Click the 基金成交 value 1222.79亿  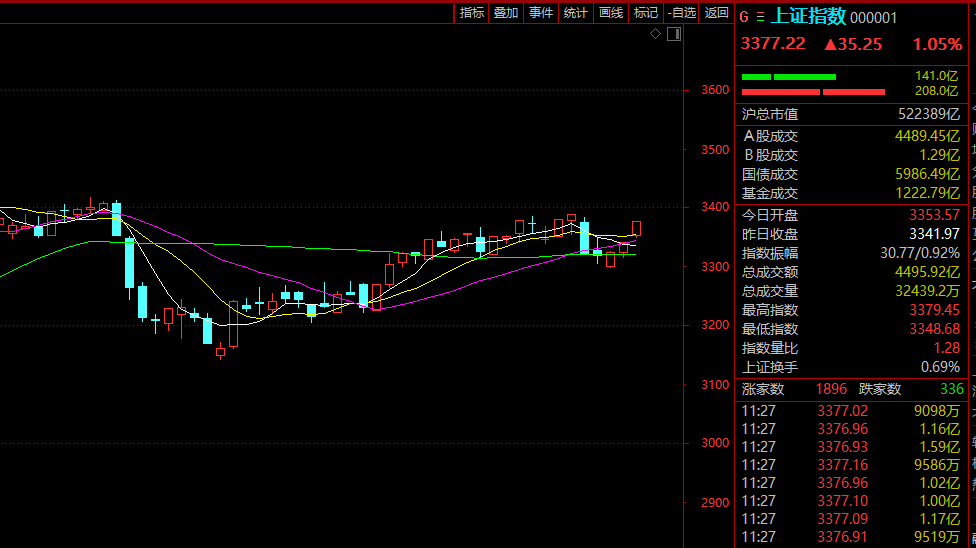[x=927, y=193]
